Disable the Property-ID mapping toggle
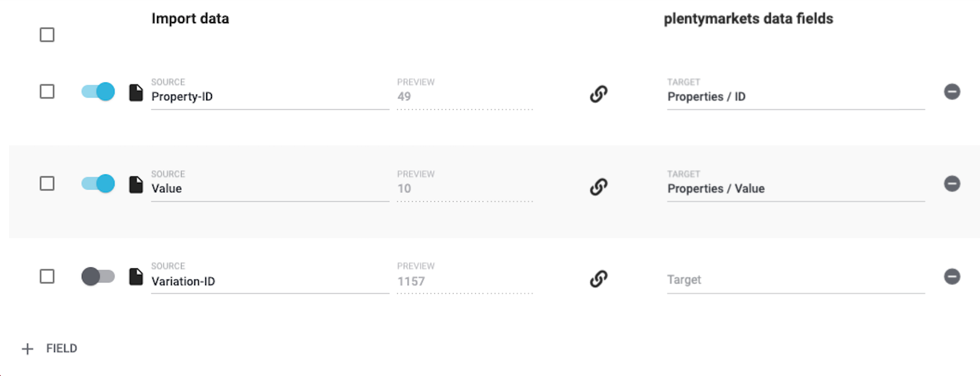 click(x=98, y=92)
